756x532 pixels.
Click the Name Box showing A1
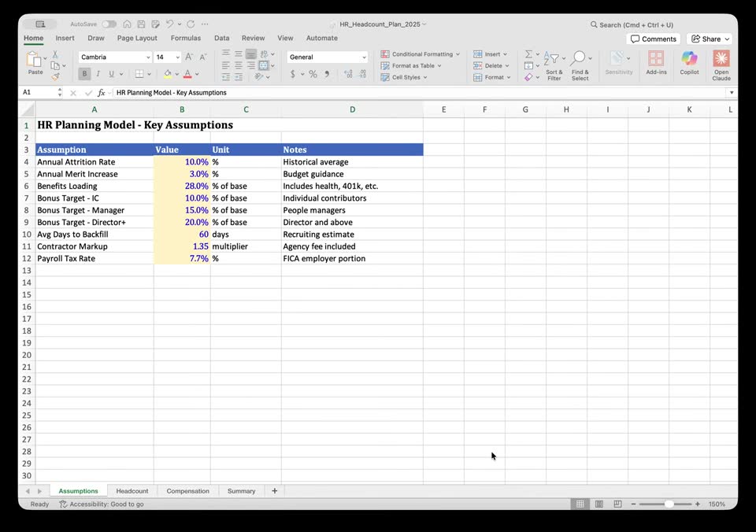(39, 93)
